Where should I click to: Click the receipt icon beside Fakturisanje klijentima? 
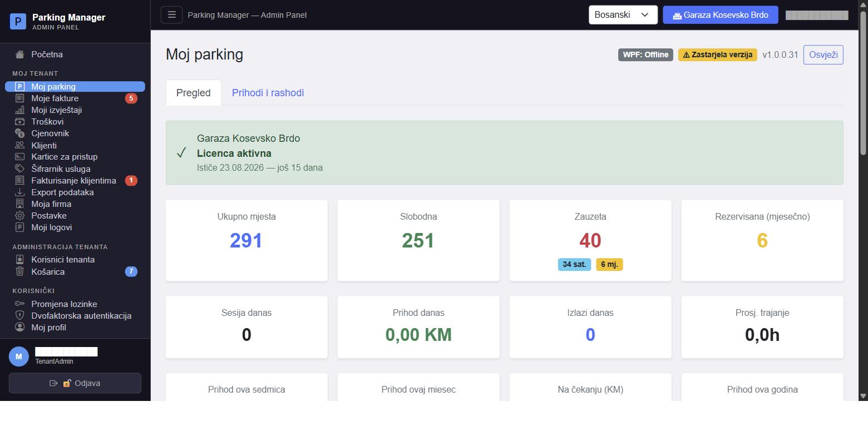pyautogui.click(x=20, y=181)
